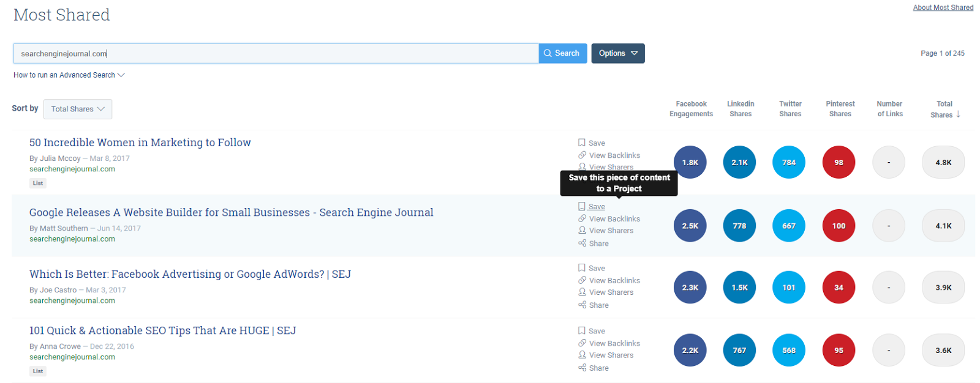Save the Google Website Builder article
Image resolution: width=980 pixels, height=383 pixels.
click(x=592, y=207)
